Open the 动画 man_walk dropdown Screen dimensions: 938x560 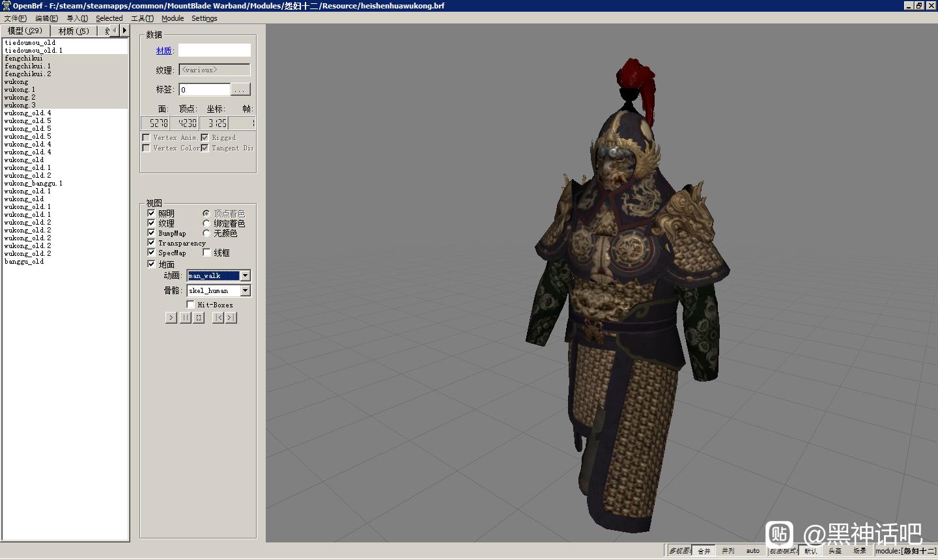(x=245, y=275)
